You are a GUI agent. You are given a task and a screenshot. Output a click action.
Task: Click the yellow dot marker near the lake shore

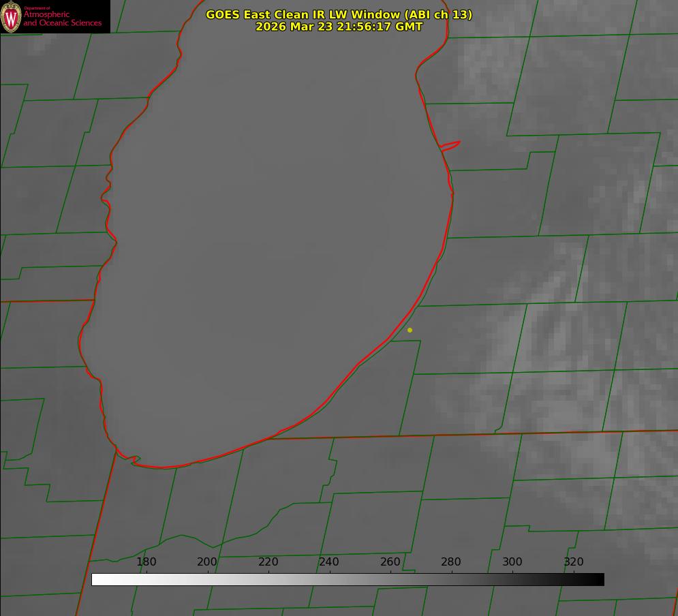coord(410,330)
